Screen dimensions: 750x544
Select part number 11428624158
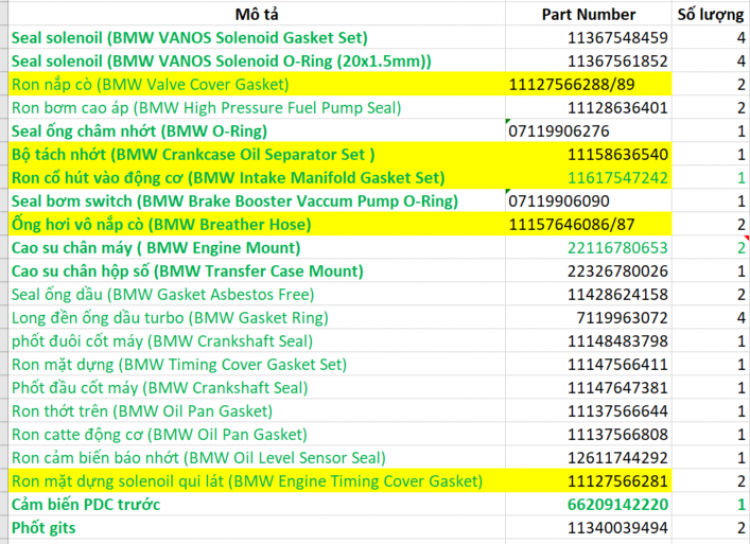[x=588, y=294]
